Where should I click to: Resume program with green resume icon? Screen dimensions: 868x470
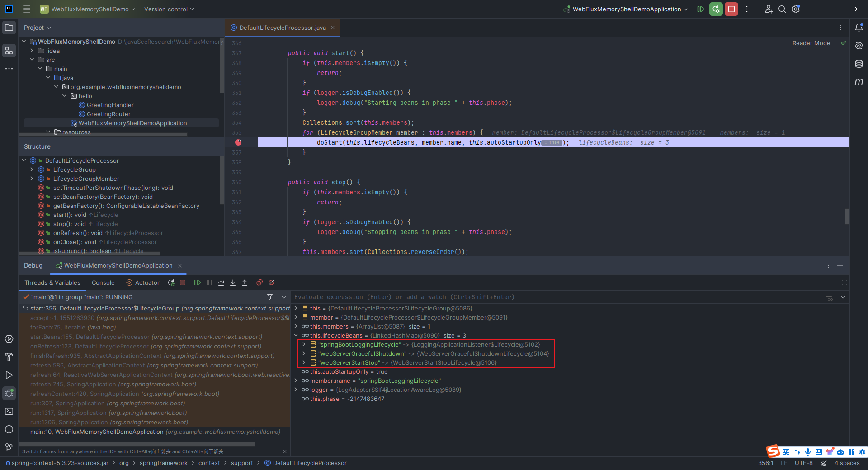tap(198, 282)
